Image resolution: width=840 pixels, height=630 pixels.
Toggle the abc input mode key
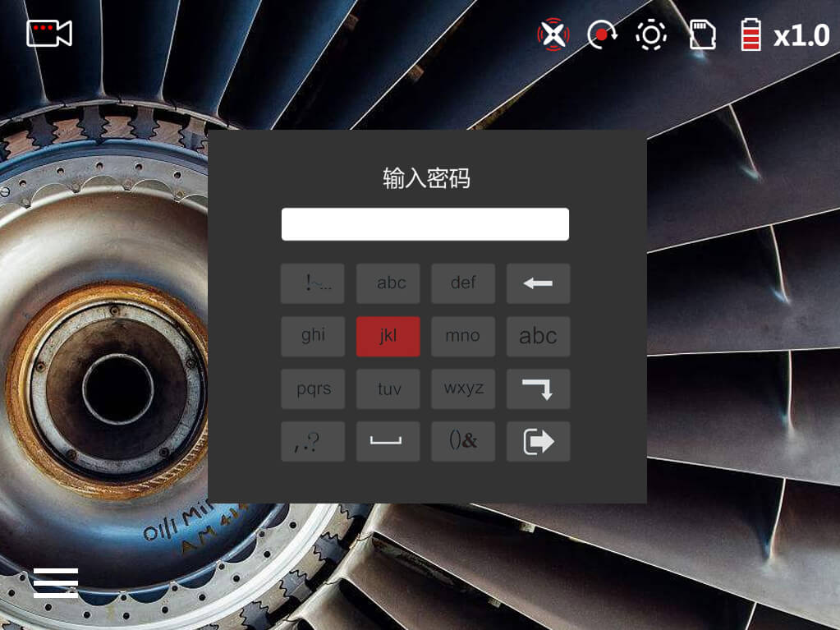pyautogui.click(x=538, y=336)
